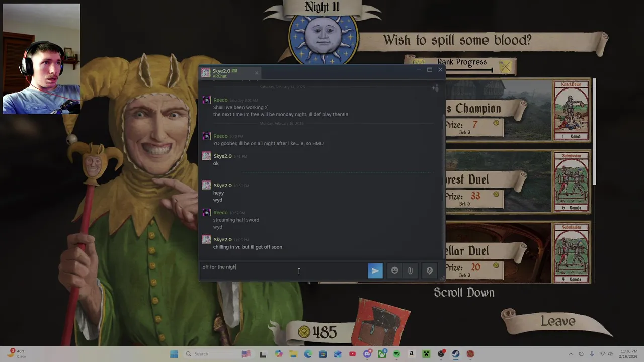The image size is (644, 362).
Task: Expand the system tray hidden icons chevron
Action: coord(570,354)
